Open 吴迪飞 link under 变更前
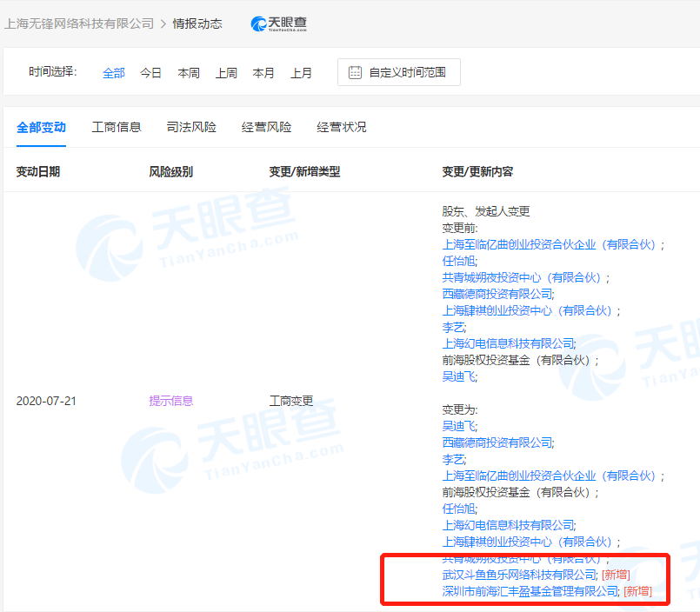 click(x=458, y=376)
